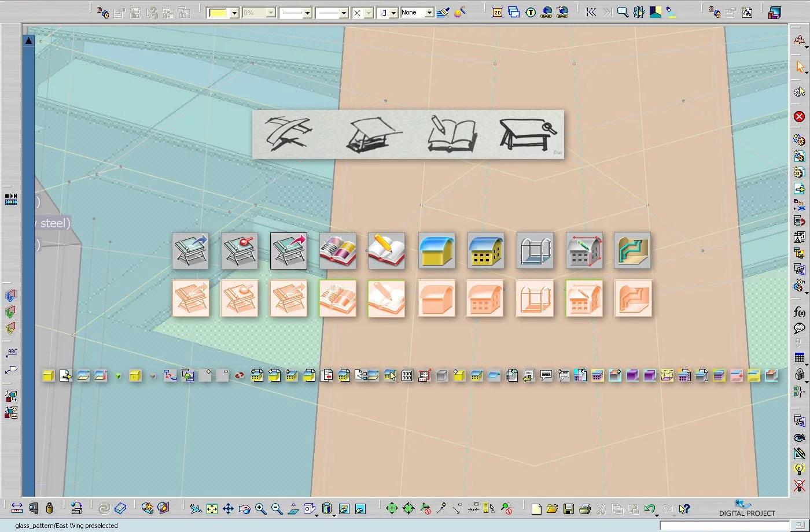Click the design table grid icon at right
The width and height of the screenshot is (810, 532).
point(800,358)
